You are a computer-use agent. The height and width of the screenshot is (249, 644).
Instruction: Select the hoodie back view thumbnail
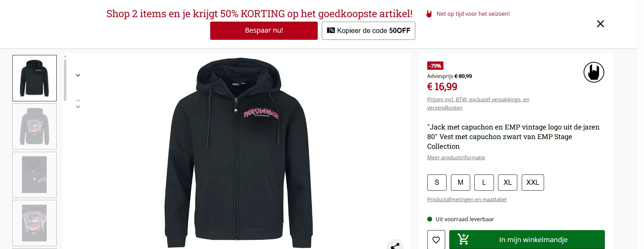click(34, 126)
